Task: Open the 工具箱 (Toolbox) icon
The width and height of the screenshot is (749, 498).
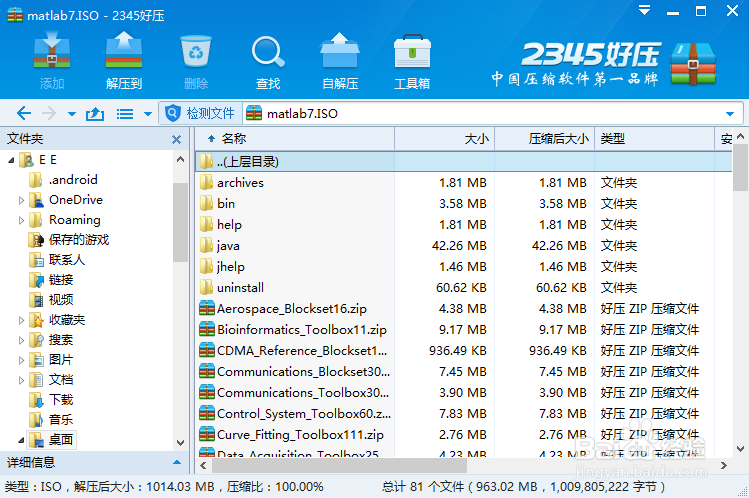Action: (x=412, y=51)
